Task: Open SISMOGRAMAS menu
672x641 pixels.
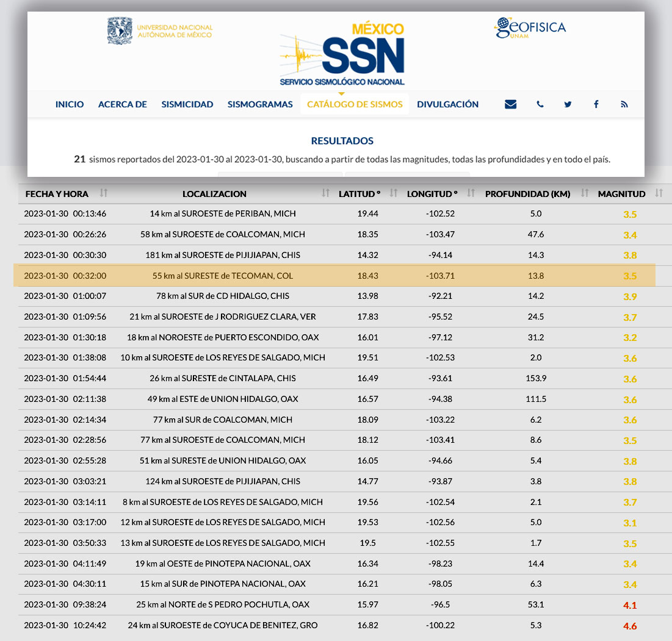Action: pyautogui.click(x=260, y=104)
